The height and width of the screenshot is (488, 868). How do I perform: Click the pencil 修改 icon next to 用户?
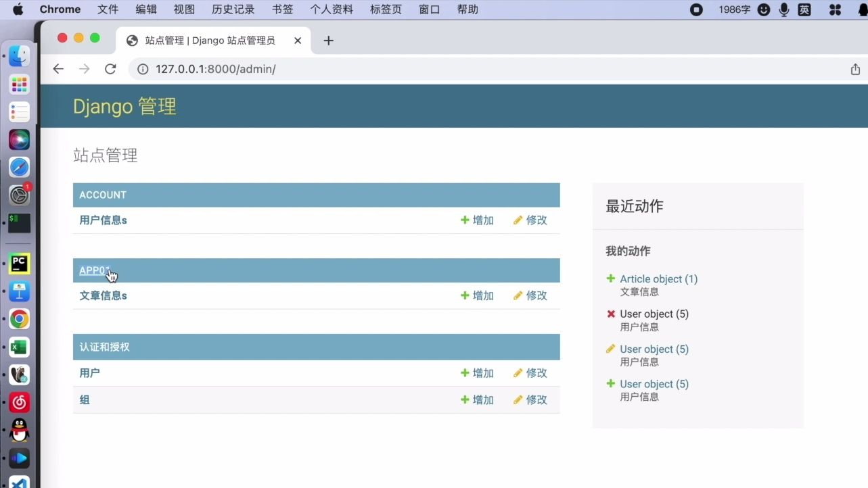click(x=519, y=372)
